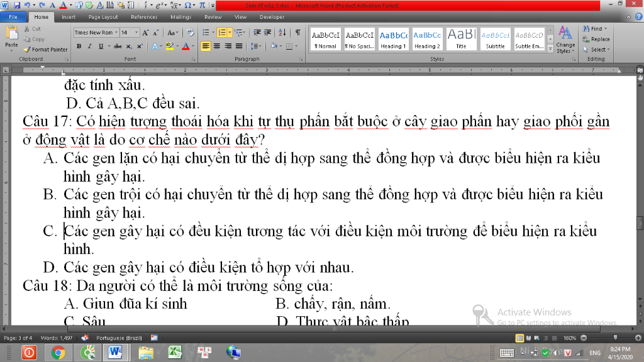644x362 pixels.
Task: Open the Change Case dropdown
Action: click(172, 33)
